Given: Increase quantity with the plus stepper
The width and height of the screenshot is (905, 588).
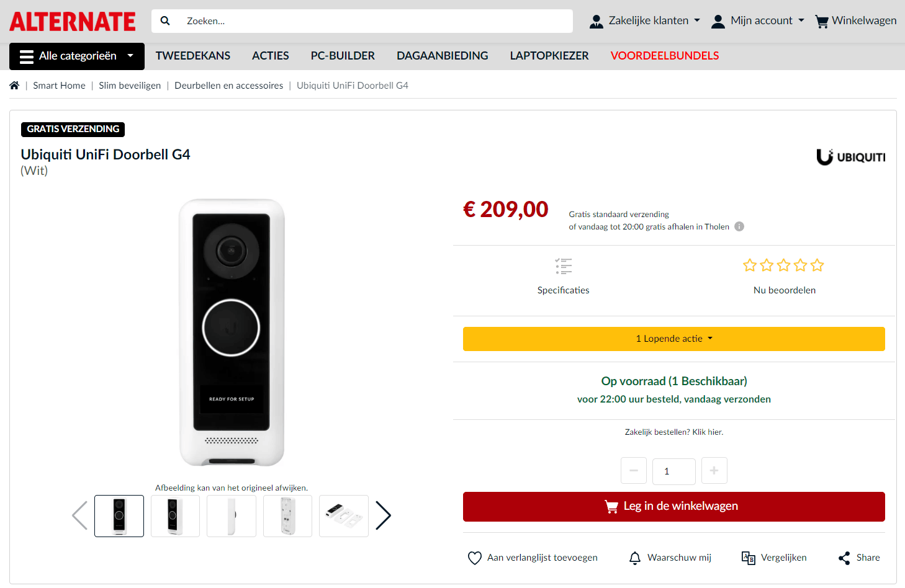Looking at the screenshot, I should tap(714, 471).
